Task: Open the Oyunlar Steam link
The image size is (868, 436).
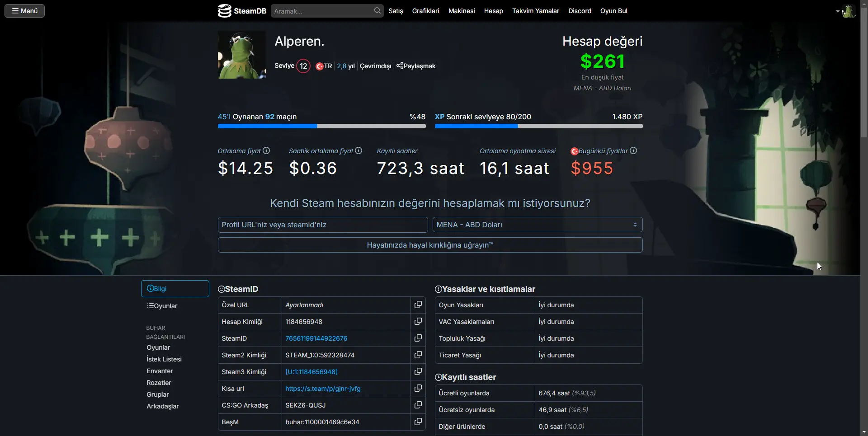Action: [158, 347]
